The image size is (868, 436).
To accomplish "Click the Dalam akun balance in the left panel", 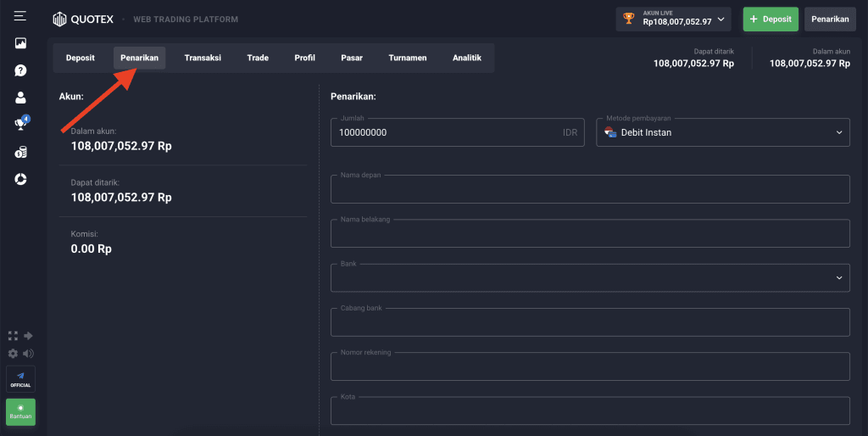I will point(121,146).
